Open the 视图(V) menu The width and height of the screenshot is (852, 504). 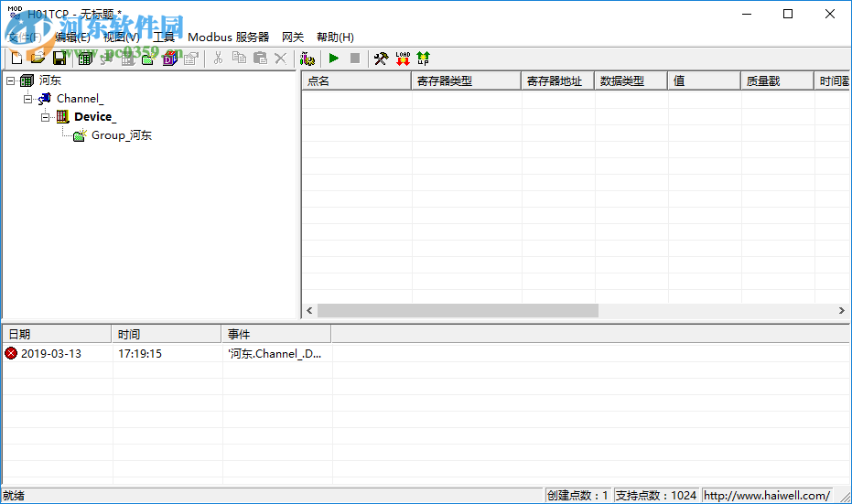click(x=121, y=37)
